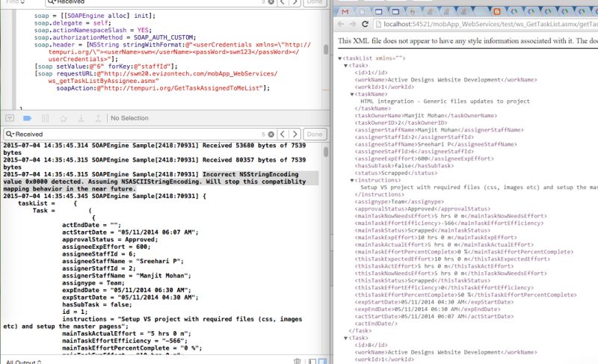Viewport: 598px width, 364px height.
Task: Collapse the instructions XML node
Action: [x=352, y=180]
